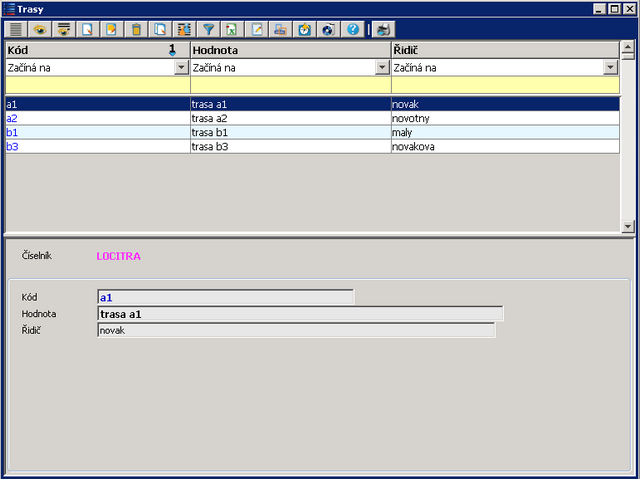
Task: Click the printer icon in toolbar
Action: tap(384, 29)
